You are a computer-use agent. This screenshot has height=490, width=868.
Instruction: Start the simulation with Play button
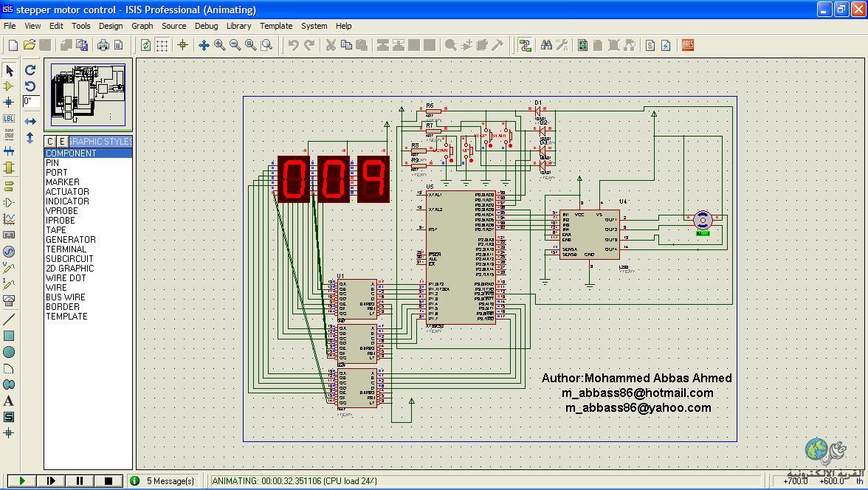point(21,480)
